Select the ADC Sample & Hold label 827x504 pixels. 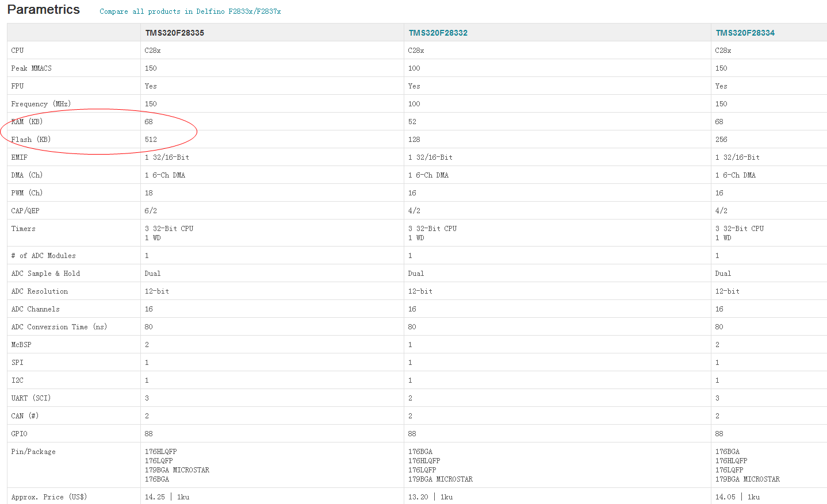(x=45, y=274)
